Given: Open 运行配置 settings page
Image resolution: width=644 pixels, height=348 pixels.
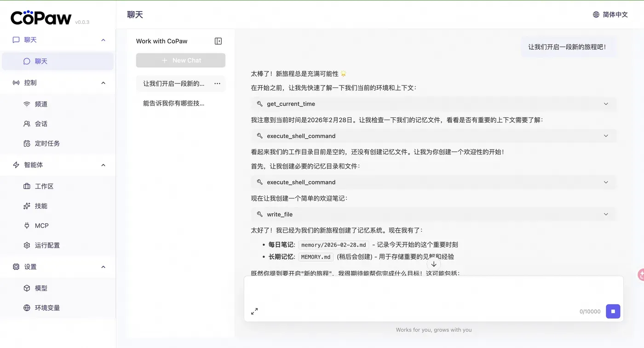Looking at the screenshot, I should (x=57, y=245).
